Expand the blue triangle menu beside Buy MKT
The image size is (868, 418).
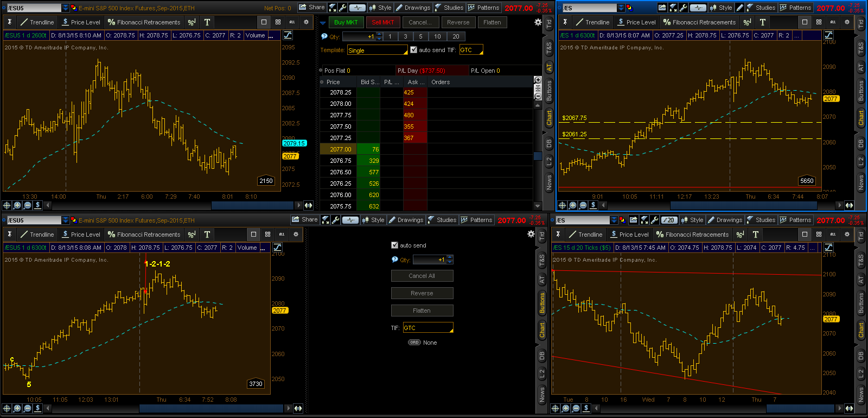tap(323, 23)
